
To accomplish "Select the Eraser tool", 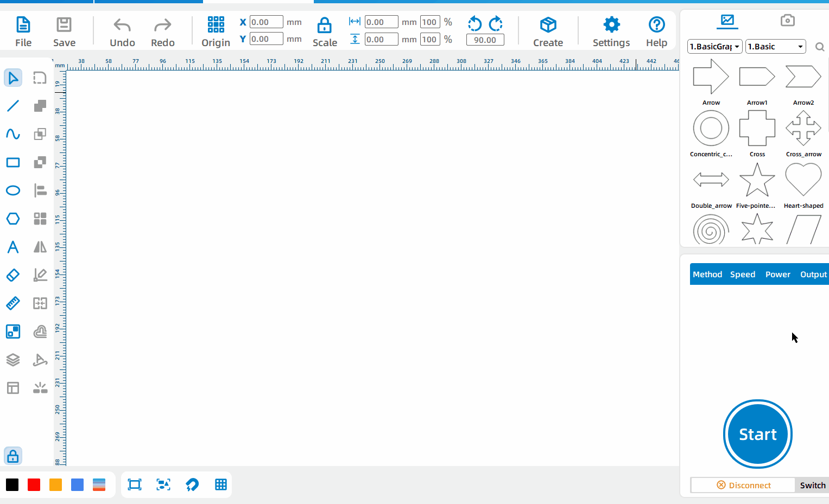I will [13, 275].
